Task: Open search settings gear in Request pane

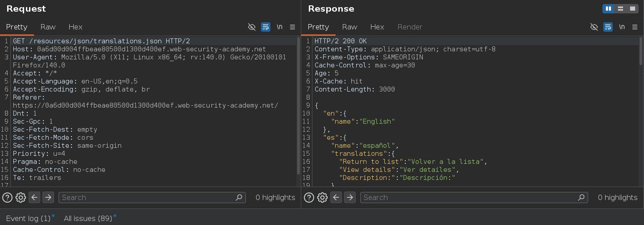Action: click(x=21, y=197)
